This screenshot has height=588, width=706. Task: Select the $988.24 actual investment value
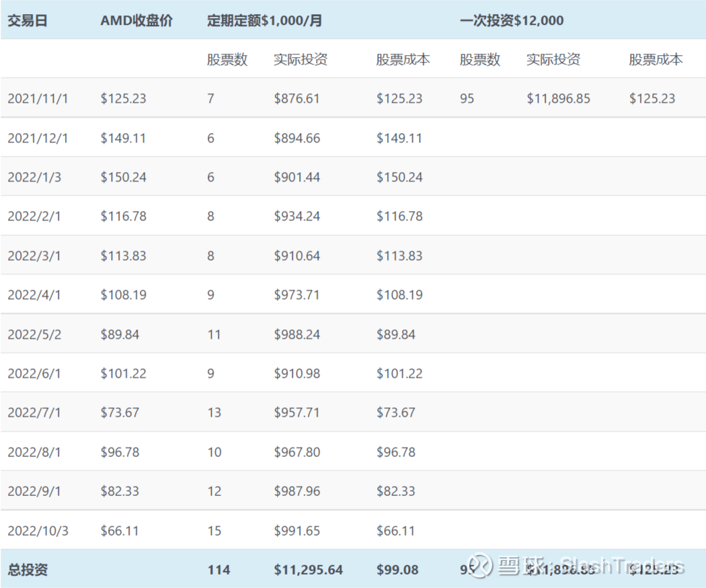coord(297,335)
